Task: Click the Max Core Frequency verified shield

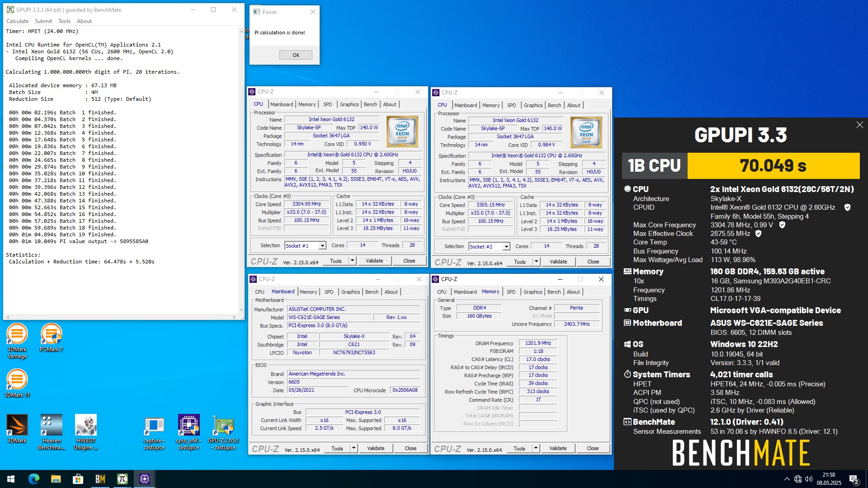Action: tap(782, 225)
